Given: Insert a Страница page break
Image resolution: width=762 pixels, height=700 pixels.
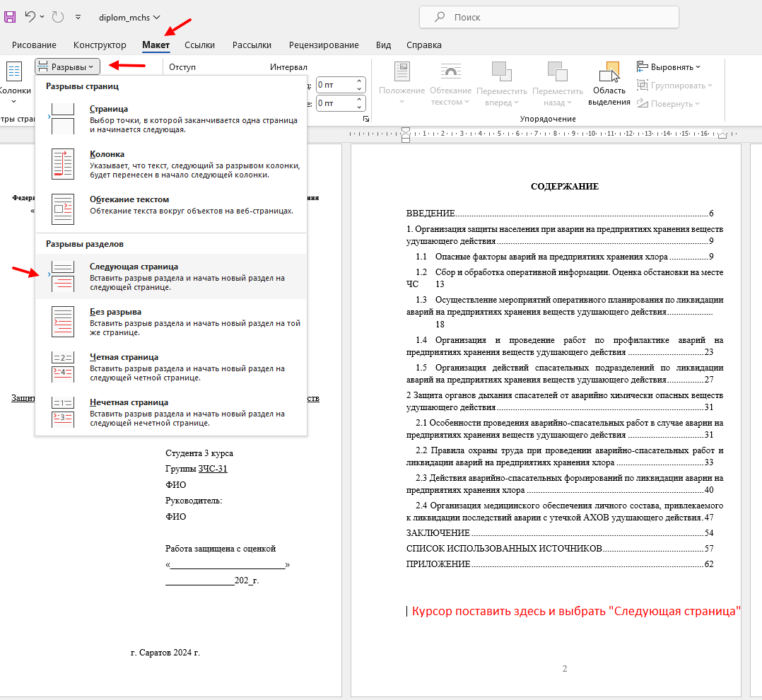Looking at the screenshot, I should pos(171,119).
